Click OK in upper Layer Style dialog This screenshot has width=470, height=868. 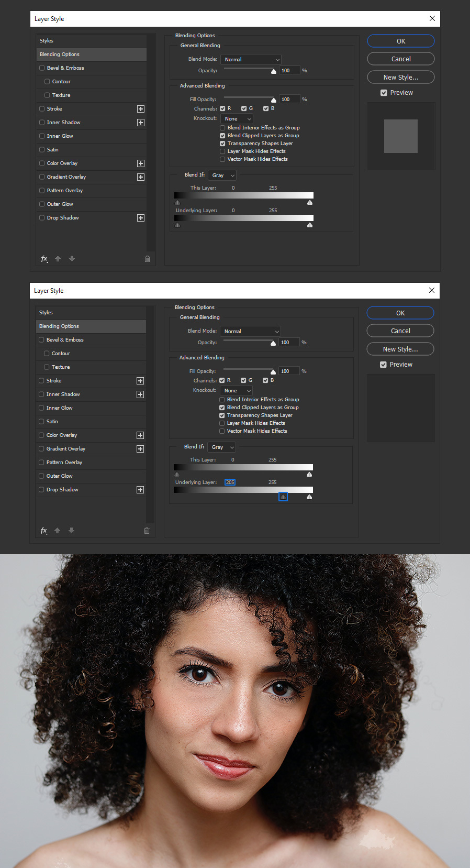[x=401, y=41]
